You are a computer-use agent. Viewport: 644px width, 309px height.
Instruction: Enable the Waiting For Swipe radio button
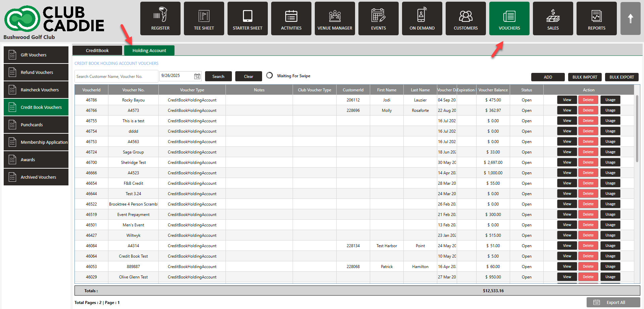(x=269, y=76)
